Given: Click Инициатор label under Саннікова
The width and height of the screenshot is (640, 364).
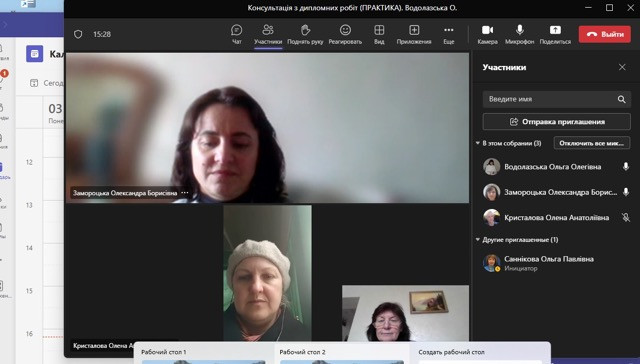Looking at the screenshot, I should [x=520, y=269].
